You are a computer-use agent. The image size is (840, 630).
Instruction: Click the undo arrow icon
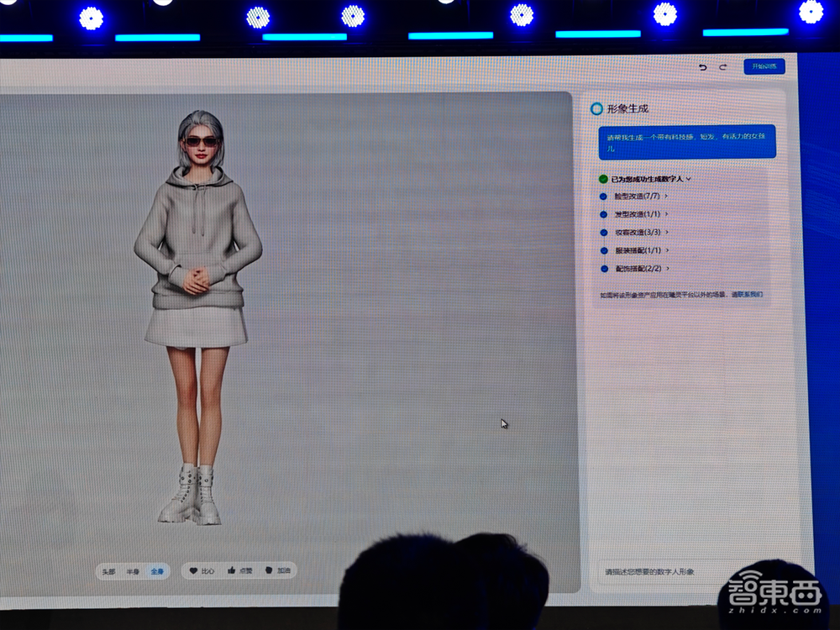click(x=703, y=66)
